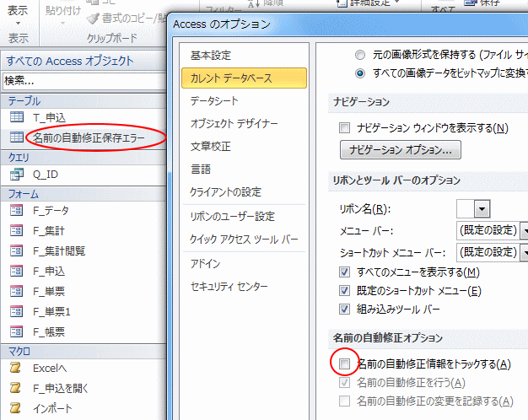Select オブジェクト デザイナー options category
The image size is (528, 420).
click(244, 124)
